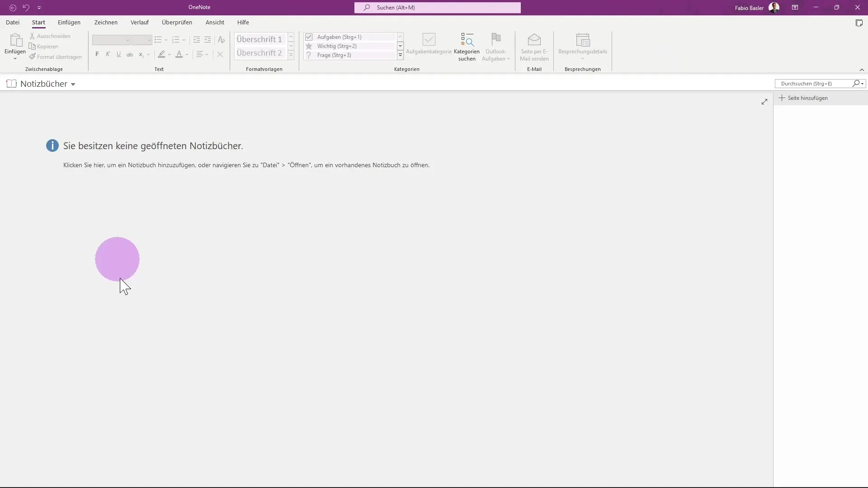Click Seite hinzufügen
The width and height of the screenshot is (868, 488).
point(803,98)
